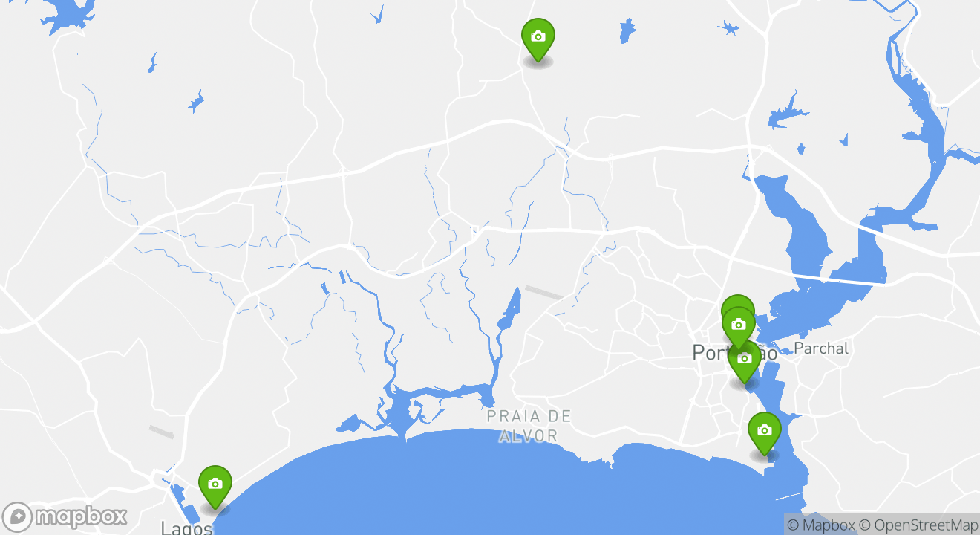Click the visible "Por" part of Portimão label

click(x=708, y=353)
